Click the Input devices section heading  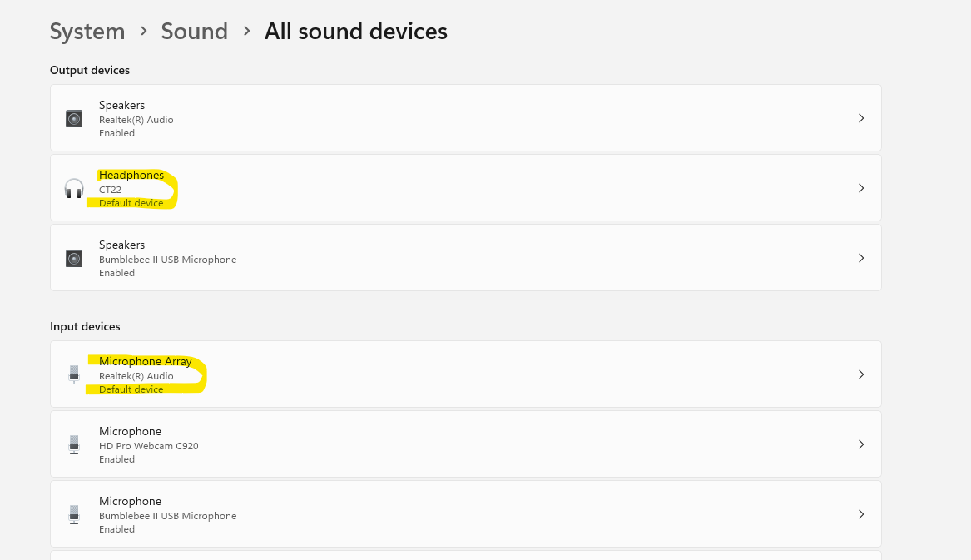pos(85,327)
